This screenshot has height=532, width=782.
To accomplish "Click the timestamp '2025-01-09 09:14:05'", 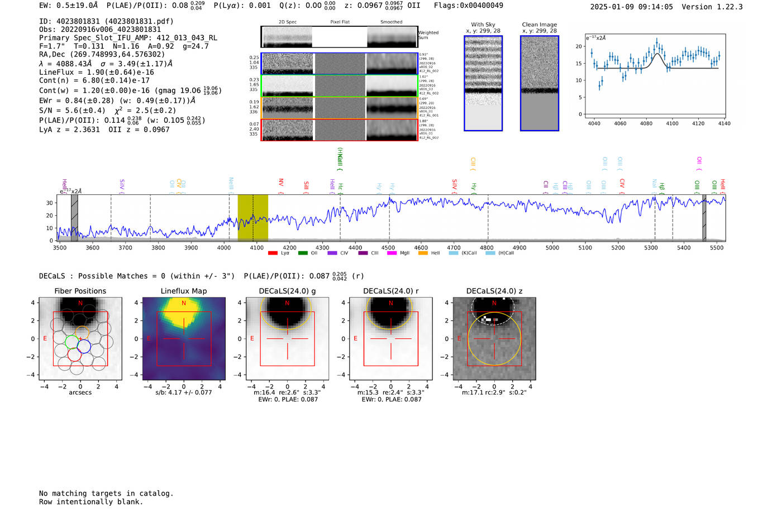I will [x=631, y=7].
